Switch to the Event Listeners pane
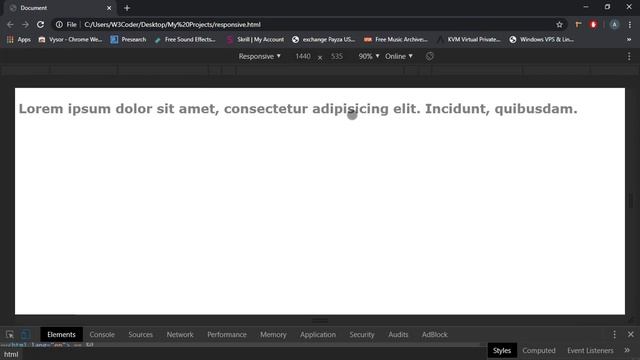640x360 pixels. click(x=590, y=351)
